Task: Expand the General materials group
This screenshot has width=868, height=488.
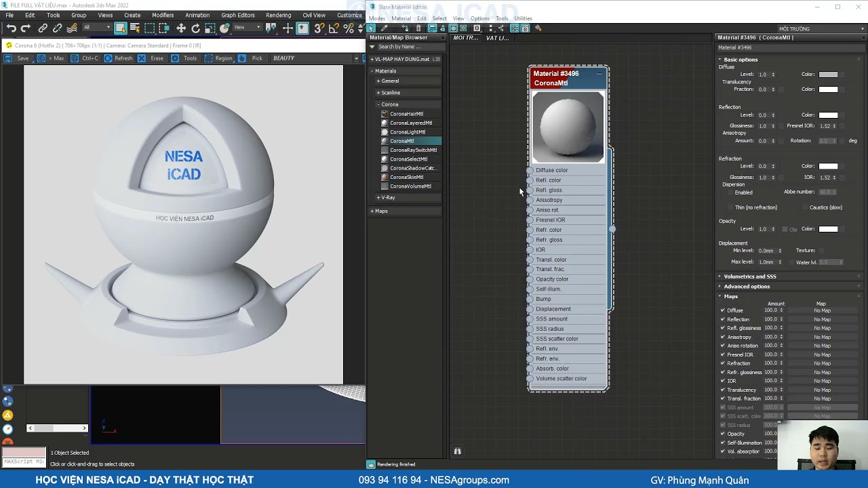Action: 378,81
